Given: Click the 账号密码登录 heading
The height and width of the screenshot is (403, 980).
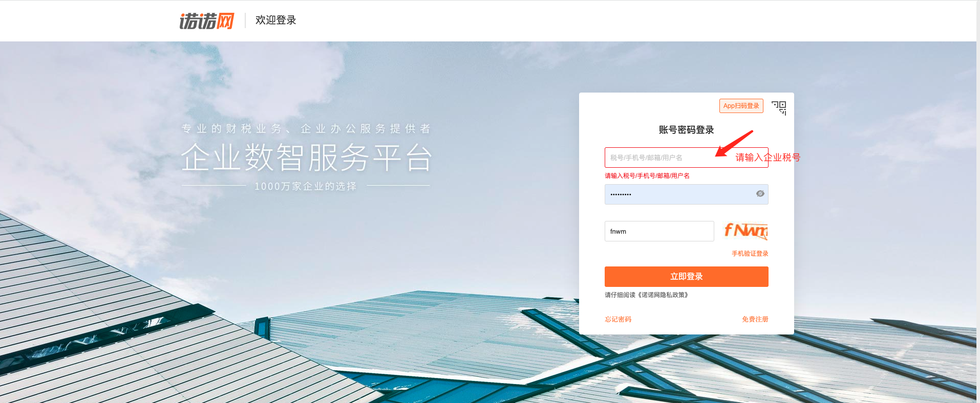Looking at the screenshot, I should click(x=686, y=130).
